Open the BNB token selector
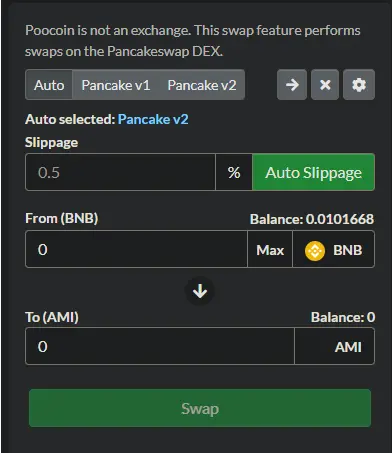Viewport: 392px width, 453px height. click(x=333, y=250)
